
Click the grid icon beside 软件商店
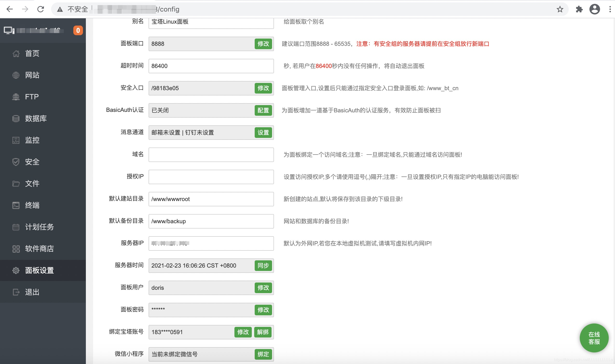[16, 249]
